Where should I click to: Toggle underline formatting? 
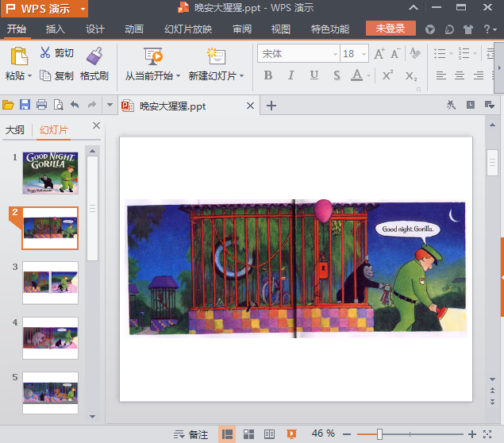point(314,75)
